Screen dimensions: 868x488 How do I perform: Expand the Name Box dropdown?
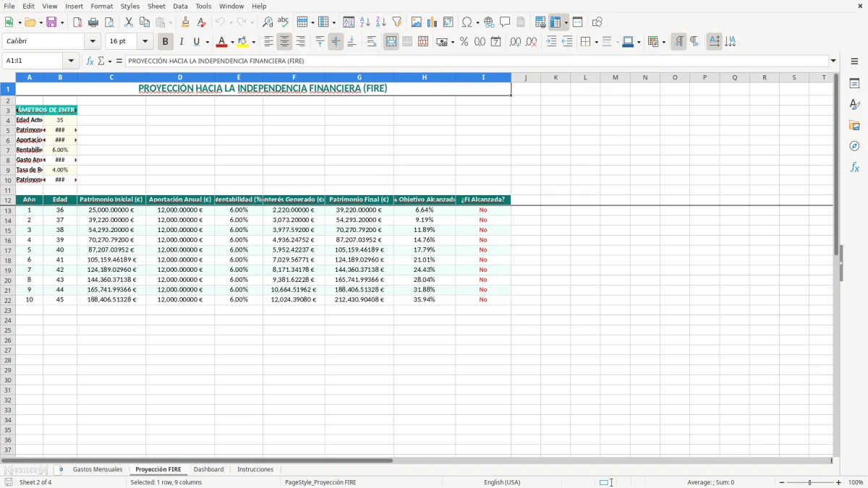tap(71, 61)
